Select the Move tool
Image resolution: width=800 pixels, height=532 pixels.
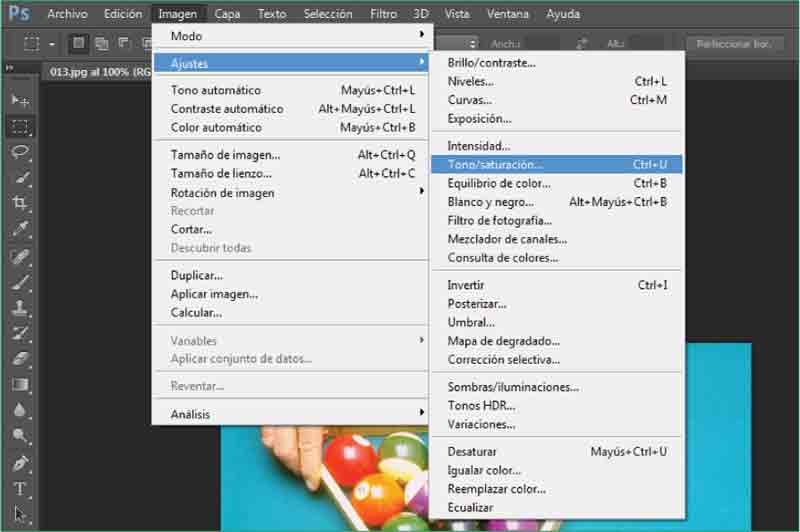coord(20,100)
